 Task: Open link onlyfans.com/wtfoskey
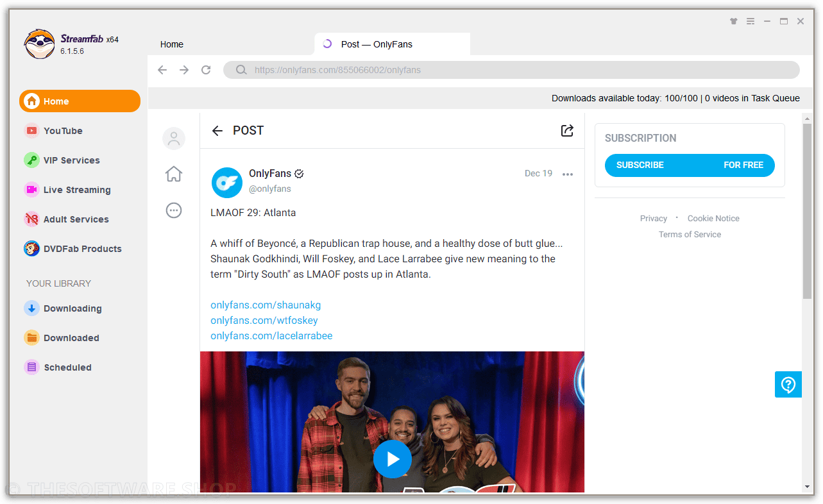click(264, 321)
